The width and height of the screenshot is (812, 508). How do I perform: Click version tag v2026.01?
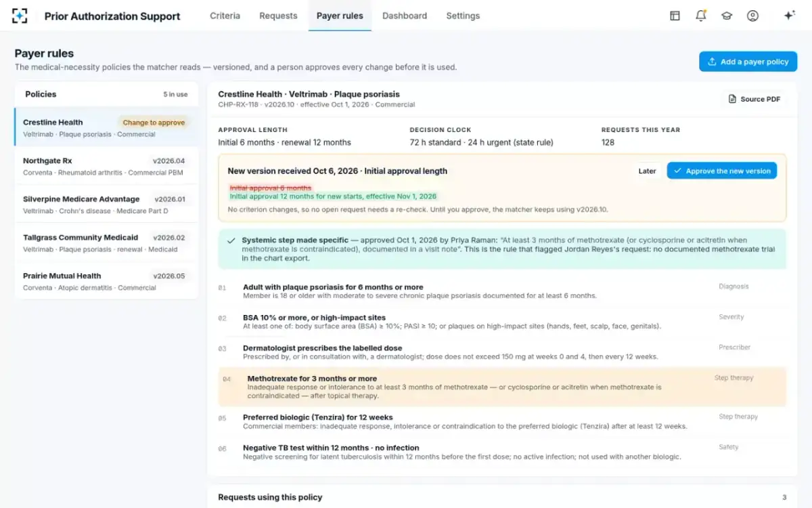coord(170,199)
